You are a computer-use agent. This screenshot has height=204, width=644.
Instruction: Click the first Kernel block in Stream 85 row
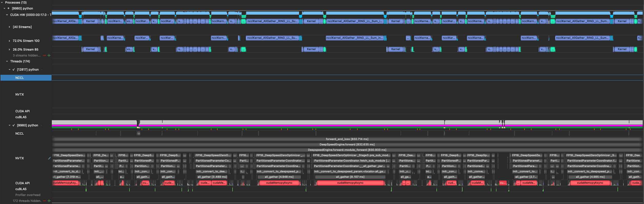[90, 49]
